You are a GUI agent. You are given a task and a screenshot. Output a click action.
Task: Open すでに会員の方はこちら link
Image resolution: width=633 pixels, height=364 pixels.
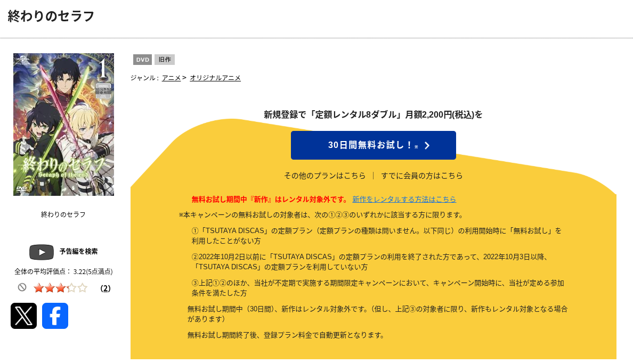click(x=422, y=176)
